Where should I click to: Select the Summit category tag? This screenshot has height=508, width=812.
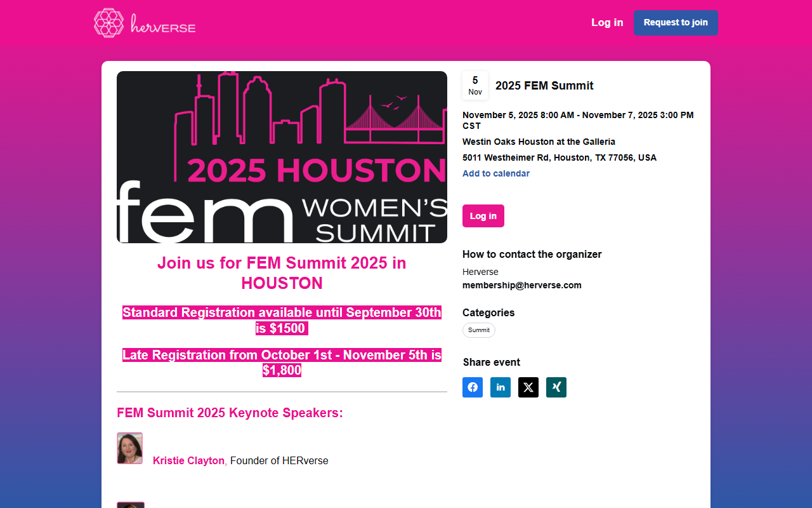(479, 330)
